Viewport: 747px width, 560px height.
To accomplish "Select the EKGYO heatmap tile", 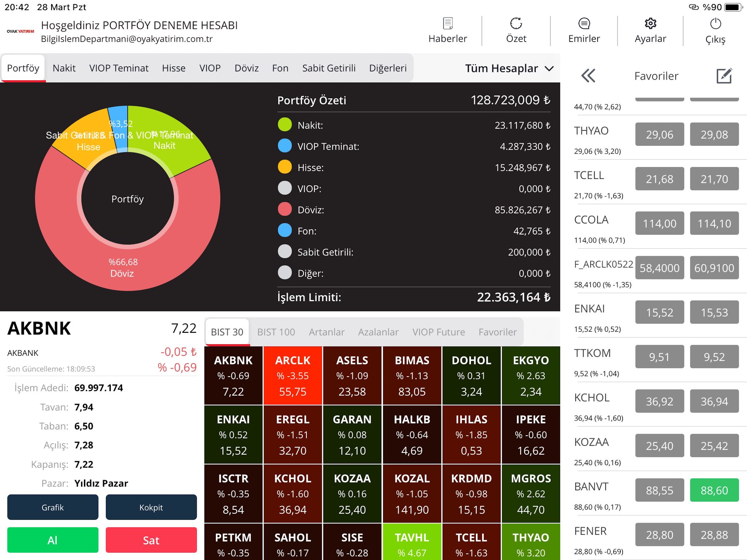I will pyautogui.click(x=531, y=376).
